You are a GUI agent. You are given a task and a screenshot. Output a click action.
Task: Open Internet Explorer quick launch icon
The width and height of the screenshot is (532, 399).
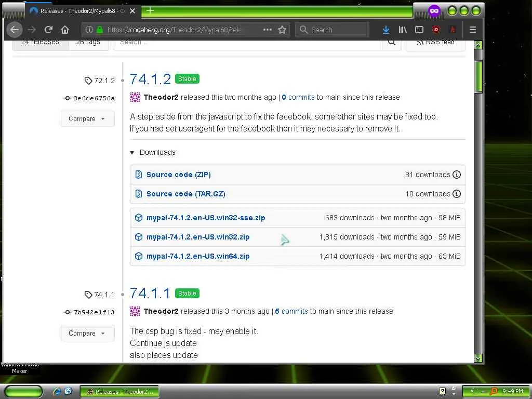tap(57, 391)
